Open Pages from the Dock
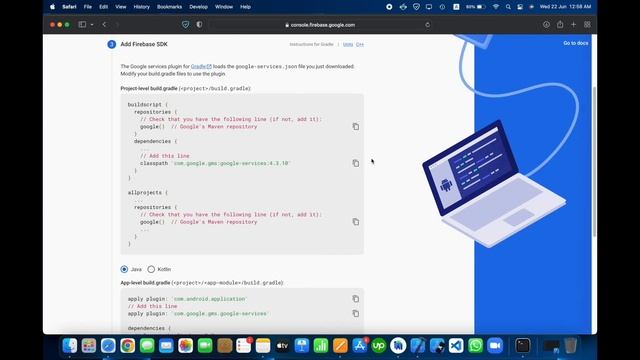This screenshot has width=640, height=360. pos(340,346)
